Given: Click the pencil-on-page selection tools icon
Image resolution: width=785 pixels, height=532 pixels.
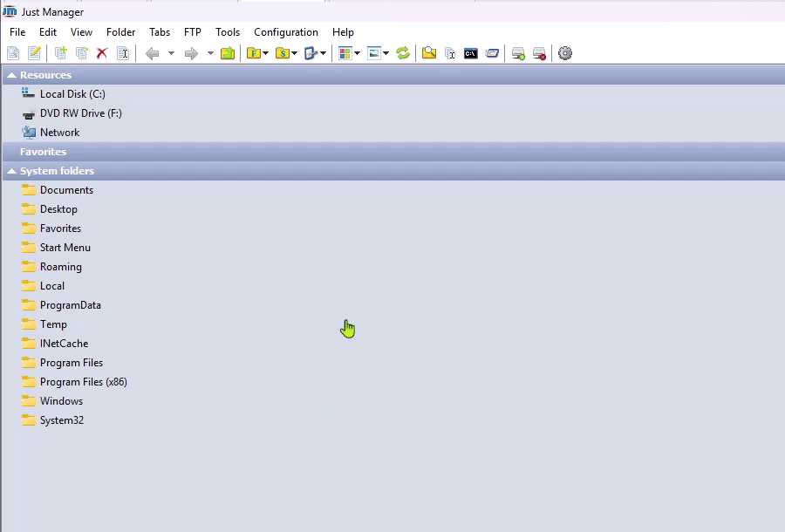Looking at the screenshot, I should (x=311, y=53).
